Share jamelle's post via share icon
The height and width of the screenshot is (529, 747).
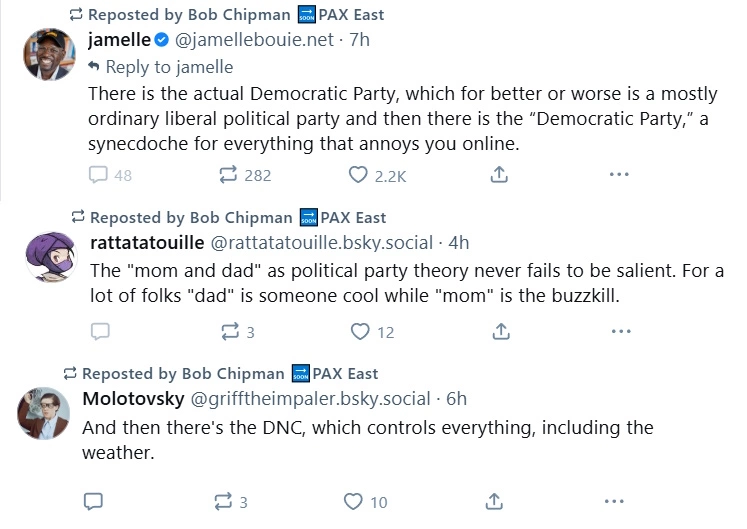[499, 174]
